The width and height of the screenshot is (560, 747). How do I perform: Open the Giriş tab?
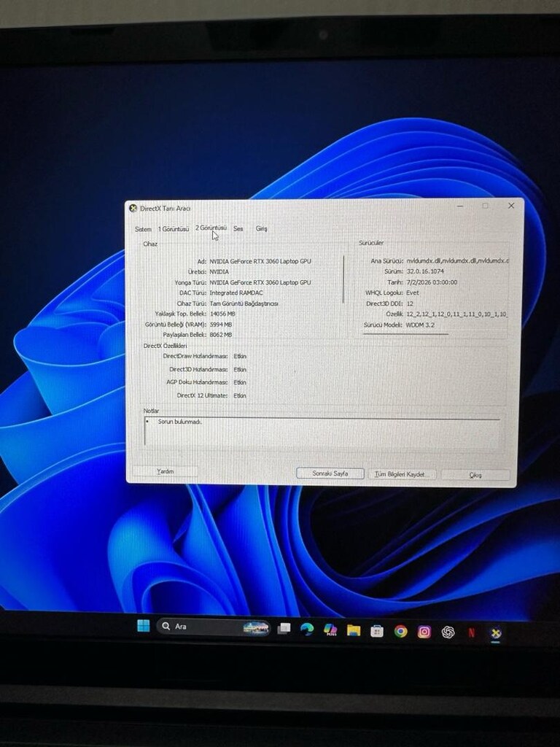tap(262, 228)
